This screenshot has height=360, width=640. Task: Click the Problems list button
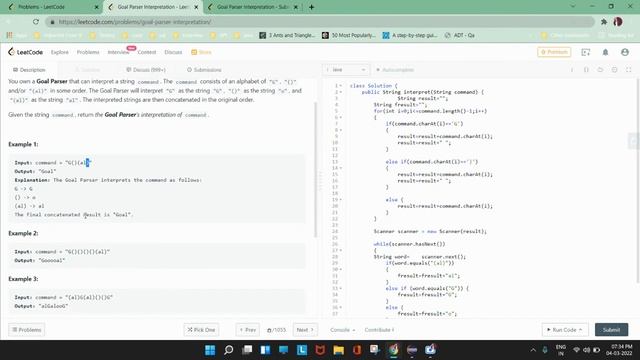click(27, 330)
